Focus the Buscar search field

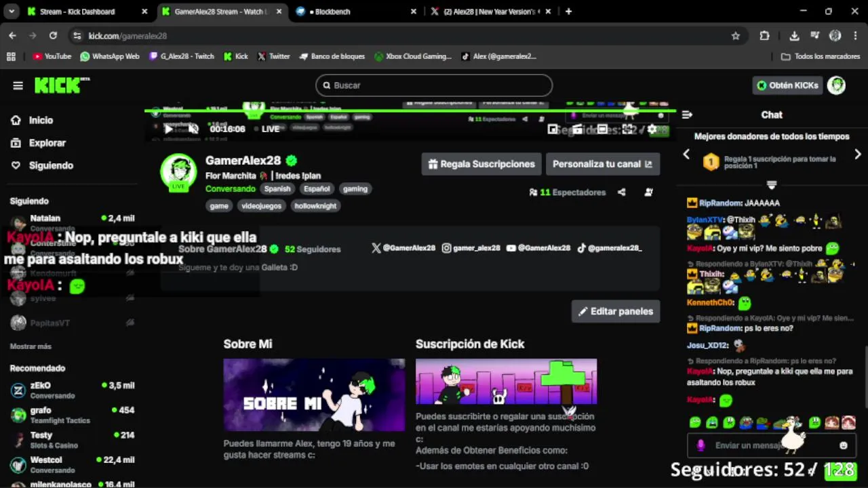[x=434, y=85]
